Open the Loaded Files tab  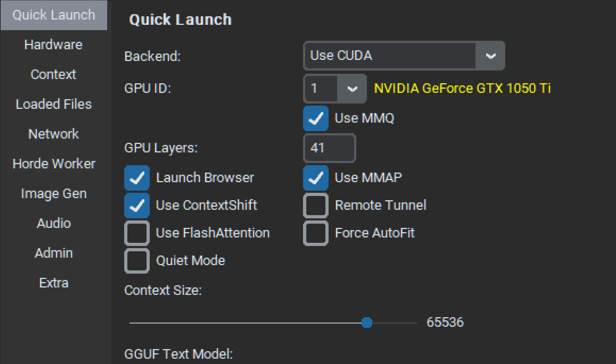[54, 105]
